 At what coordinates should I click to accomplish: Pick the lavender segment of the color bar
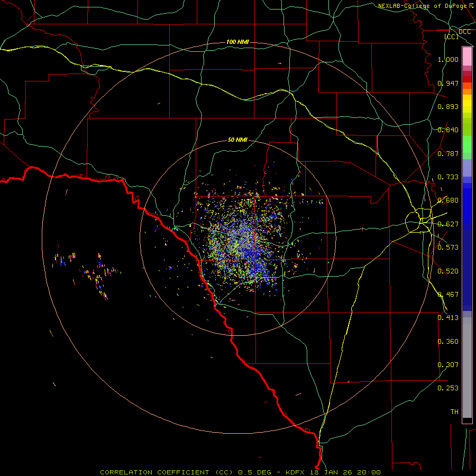[x=467, y=168]
